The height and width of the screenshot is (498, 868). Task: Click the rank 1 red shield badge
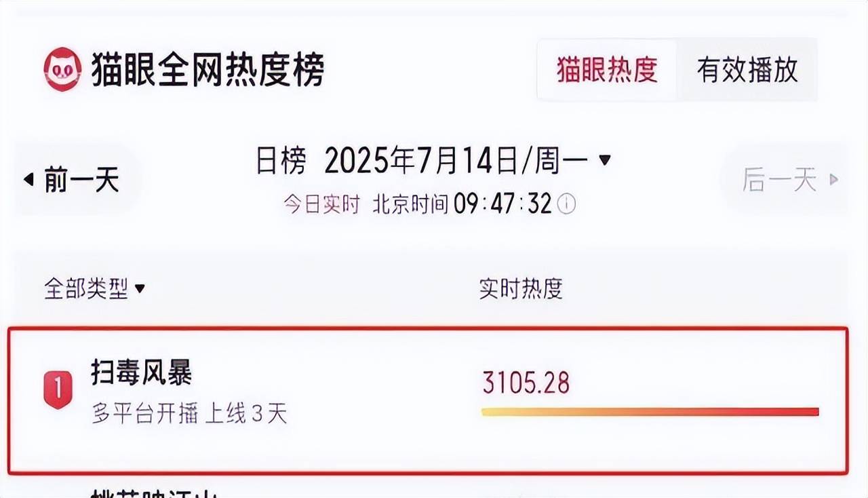click(x=58, y=389)
